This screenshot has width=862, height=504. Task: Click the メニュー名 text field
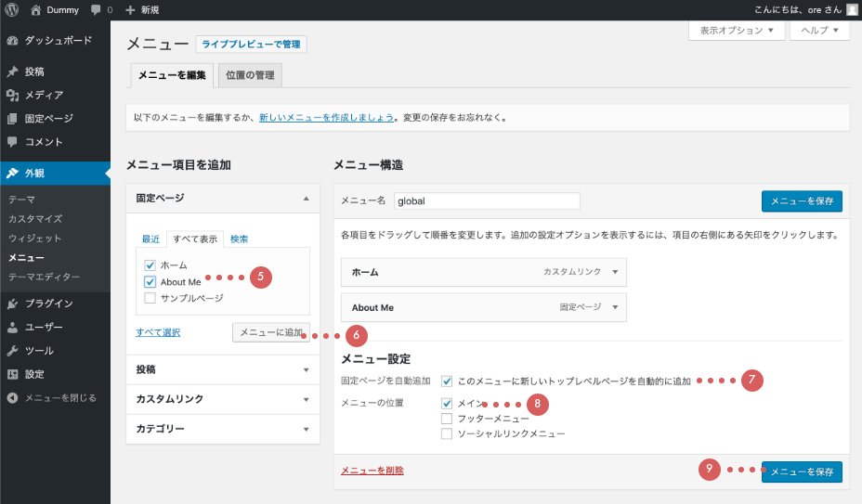pyautogui.click(x=486, y=200)
